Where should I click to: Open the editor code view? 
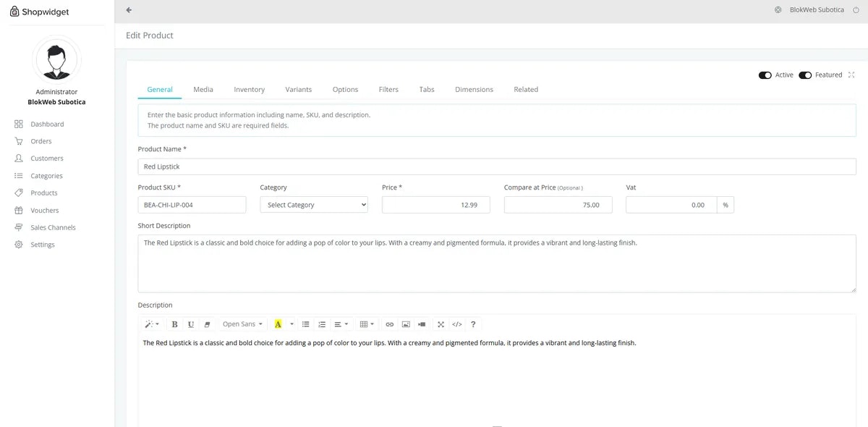click(456, 324)
